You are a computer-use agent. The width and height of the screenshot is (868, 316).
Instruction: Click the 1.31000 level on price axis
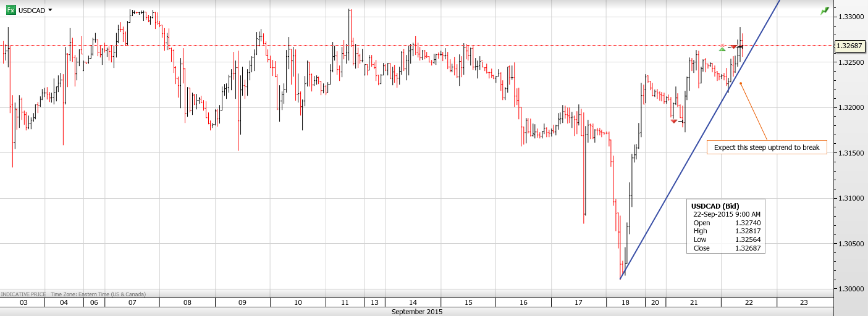(x=849, y=198)
